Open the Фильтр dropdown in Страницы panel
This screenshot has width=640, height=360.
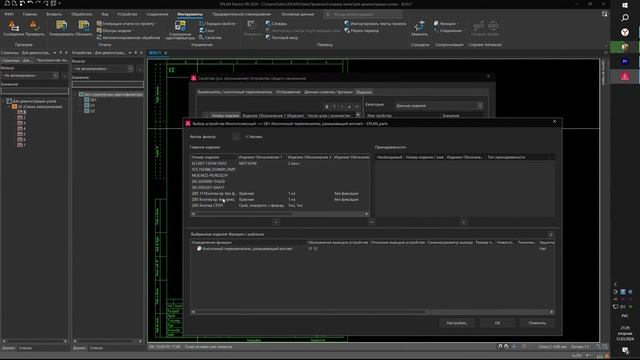pos(56,76)
